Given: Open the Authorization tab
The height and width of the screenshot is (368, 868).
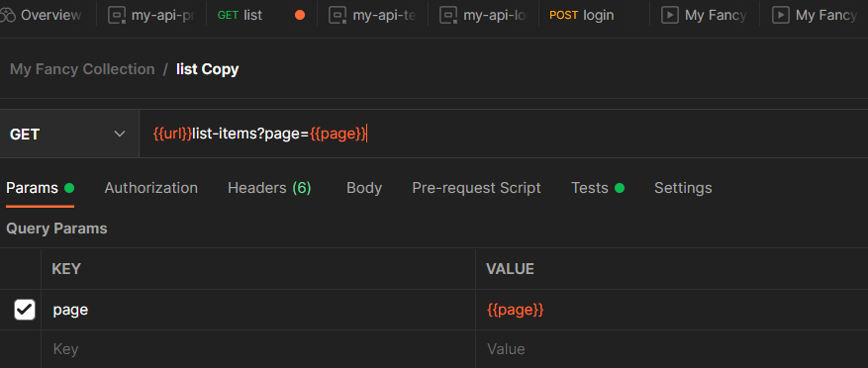Looking at the screenshot, I should [x=151, y=188].
